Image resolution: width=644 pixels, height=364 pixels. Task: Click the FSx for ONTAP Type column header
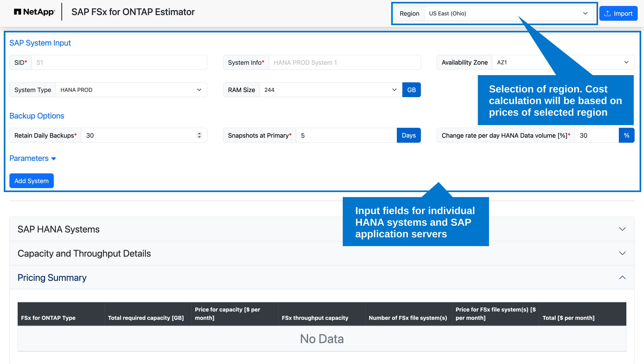(61, 314)
